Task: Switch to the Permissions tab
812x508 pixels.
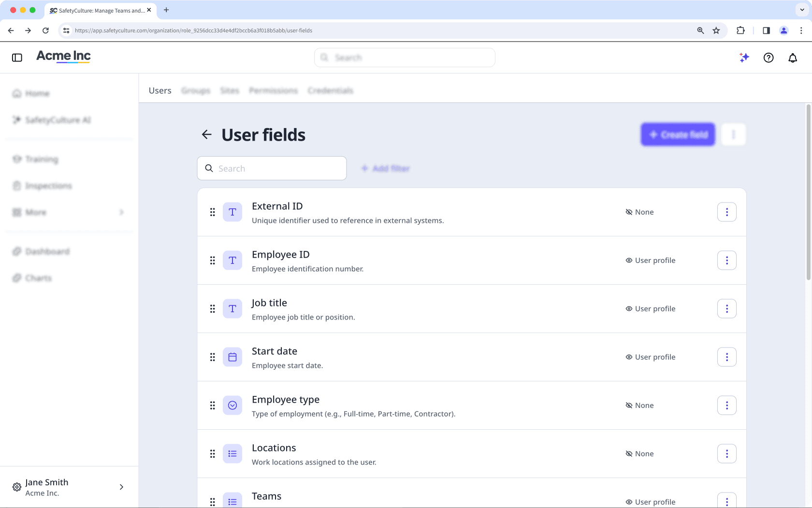Action: 273,90
